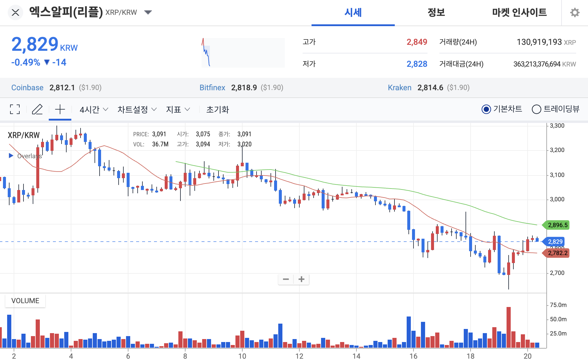Viewport: 588px width, 364px height.
Task: Zoom into the chart with the plus control
Action: [x=301, y=279]
